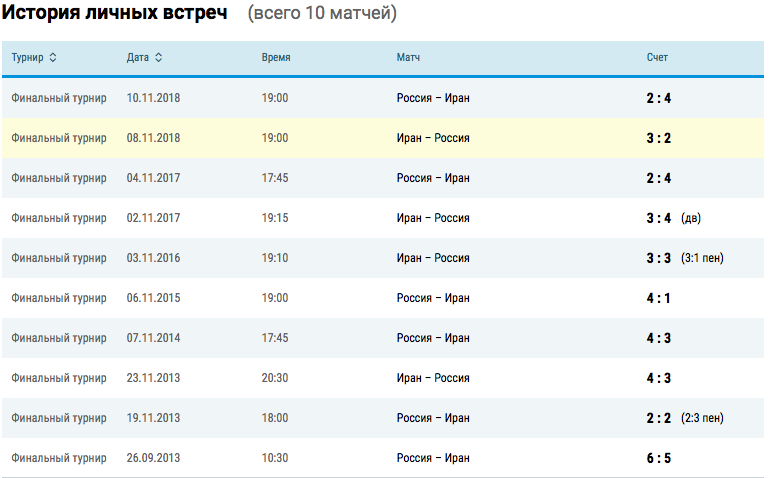Screen dimensions: 770x478
Task: Click the Счет column header
Action: [x=657, y=57]
